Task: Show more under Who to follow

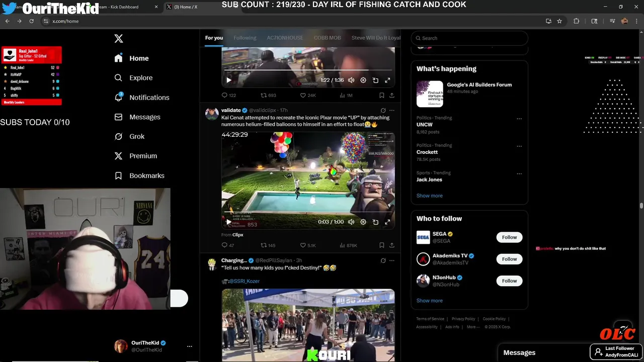Action: [429, 301]
